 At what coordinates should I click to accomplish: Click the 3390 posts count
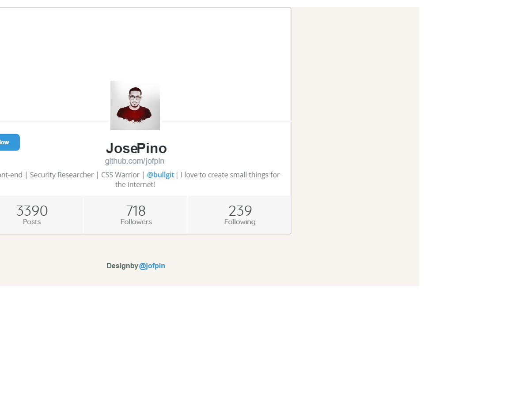pyautogui.click(x=32, y=211)
